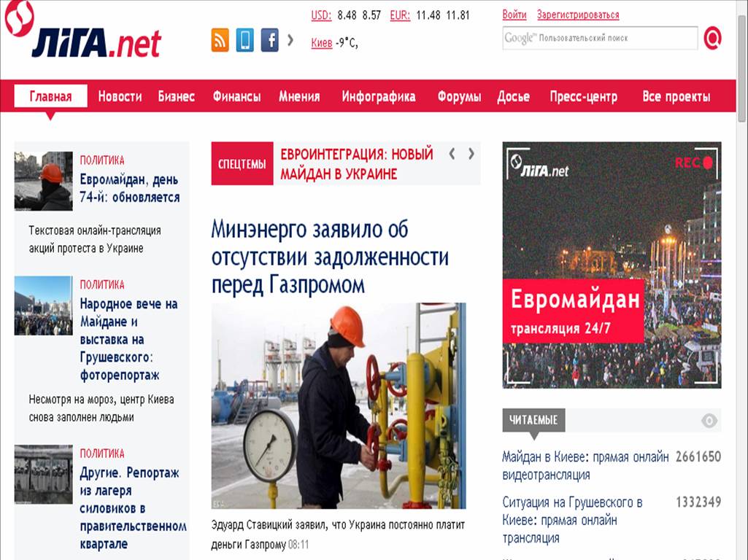This screenshot has width=748, height=560.
Task: Show previous special topic with the left arrow
Action: click(452, 153)
